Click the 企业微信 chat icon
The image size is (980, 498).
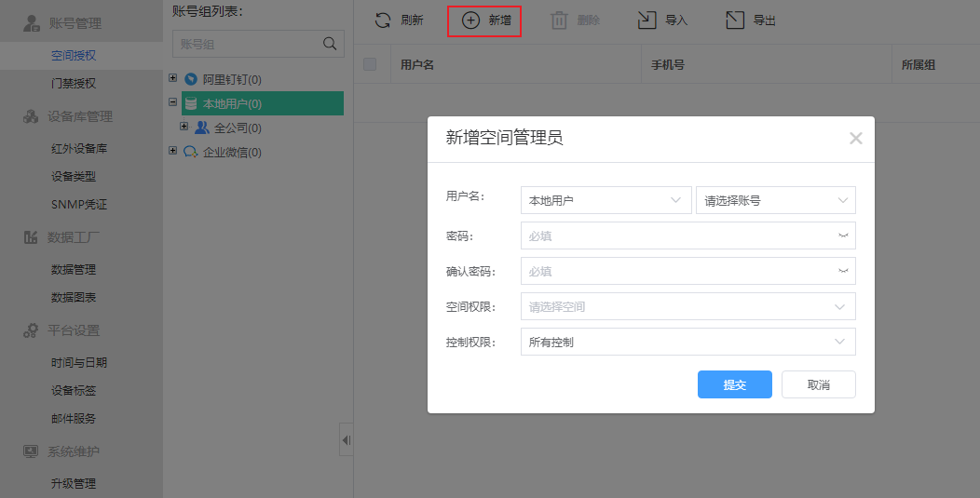pyautogui.click(x=191, y=152)
